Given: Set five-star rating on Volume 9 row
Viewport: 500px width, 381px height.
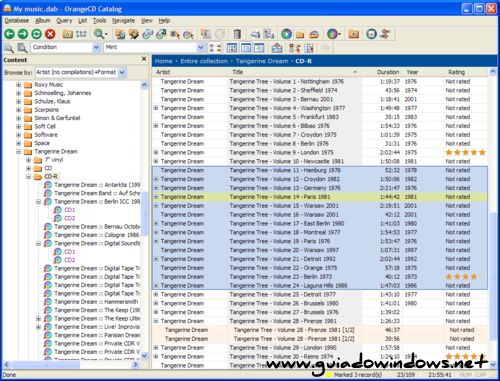Looking at the screenshot, I should (x=482, y=153).
